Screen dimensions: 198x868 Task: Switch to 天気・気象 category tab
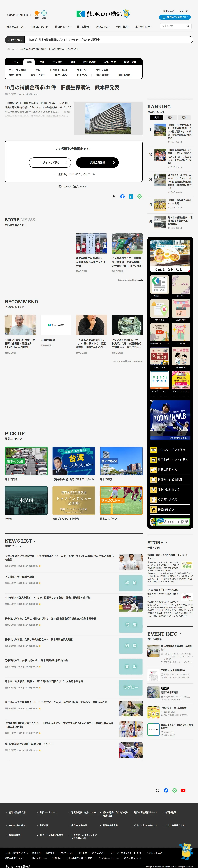click(x=110, y=62)
